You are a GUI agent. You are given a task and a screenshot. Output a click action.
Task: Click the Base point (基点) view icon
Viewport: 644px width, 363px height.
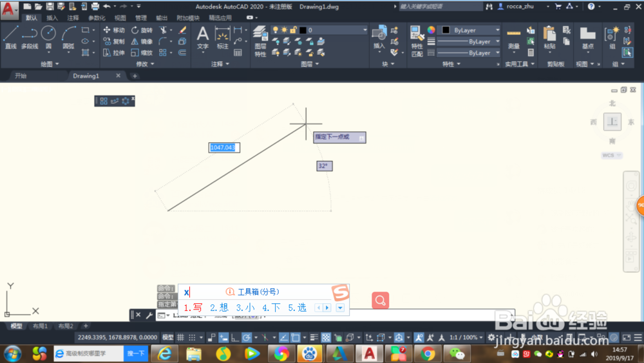point(588,39)
